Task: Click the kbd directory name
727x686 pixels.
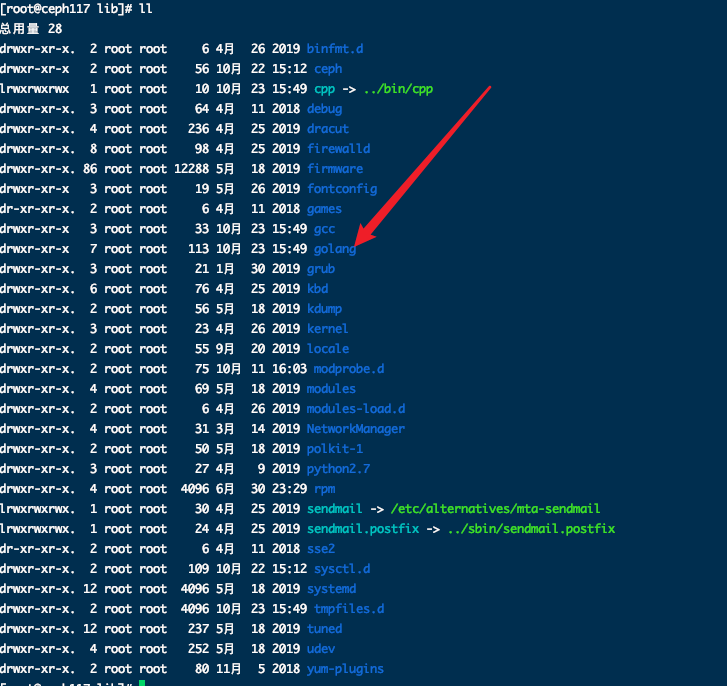Action: pos(318,288)
